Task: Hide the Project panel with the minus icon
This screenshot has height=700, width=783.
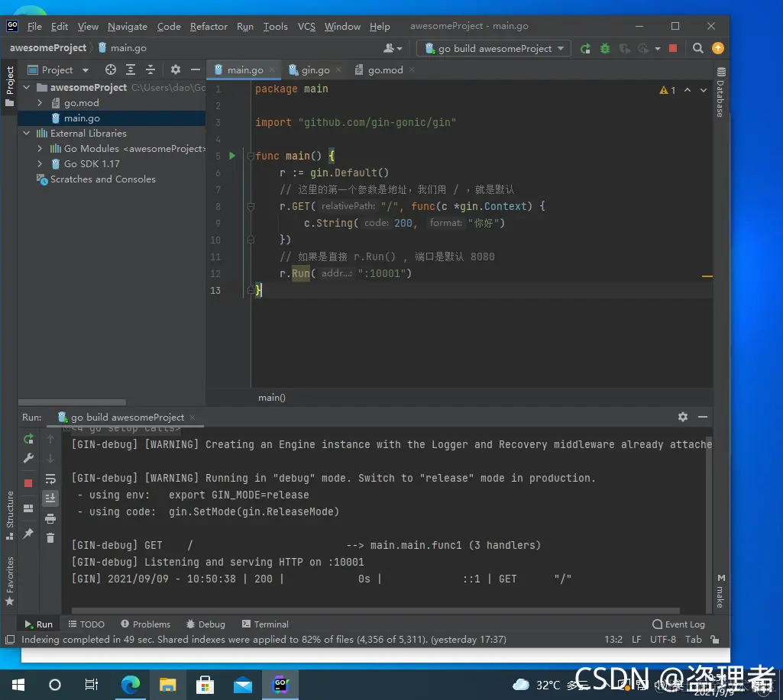Action: pyautogui.click(x=196, y=70)
